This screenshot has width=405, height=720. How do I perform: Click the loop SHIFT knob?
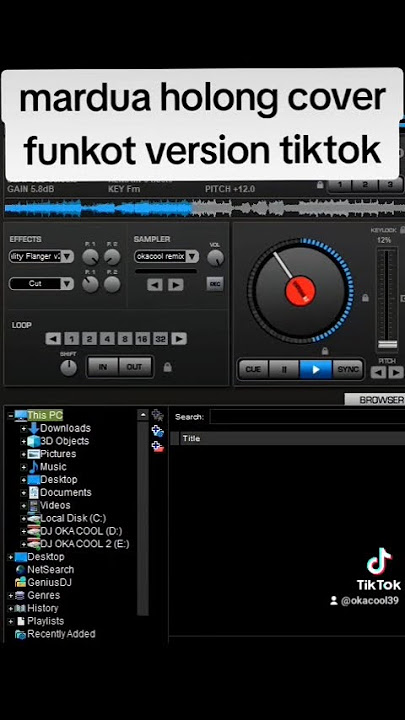click(x=68, y=367)
